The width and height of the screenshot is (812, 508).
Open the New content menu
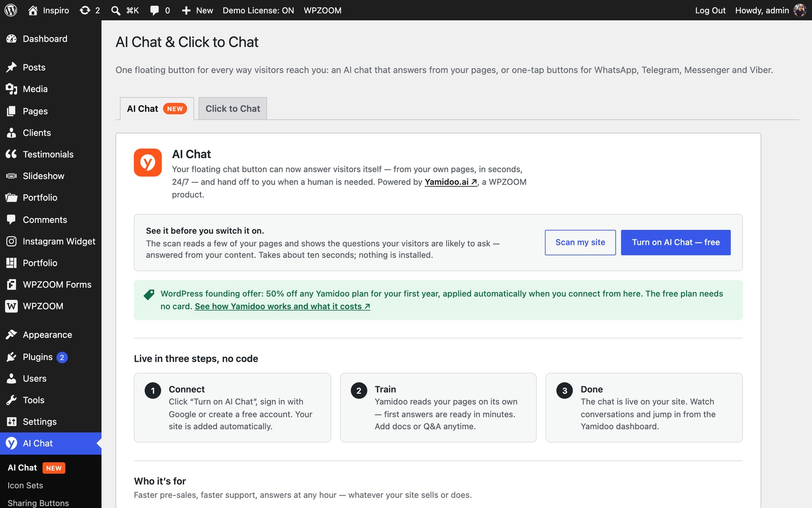pos(197,10)
